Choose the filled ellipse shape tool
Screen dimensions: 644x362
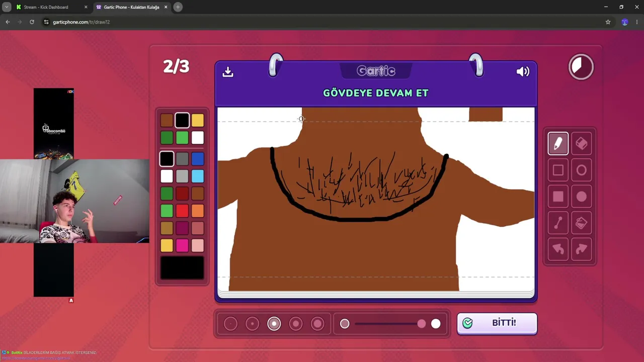tap(581, 197)
